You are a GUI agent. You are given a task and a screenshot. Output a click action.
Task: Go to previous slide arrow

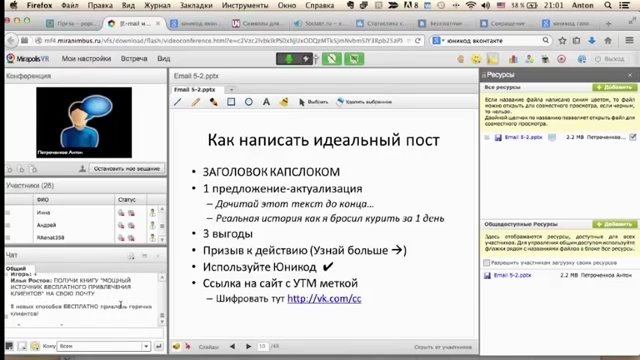[232, 347]
